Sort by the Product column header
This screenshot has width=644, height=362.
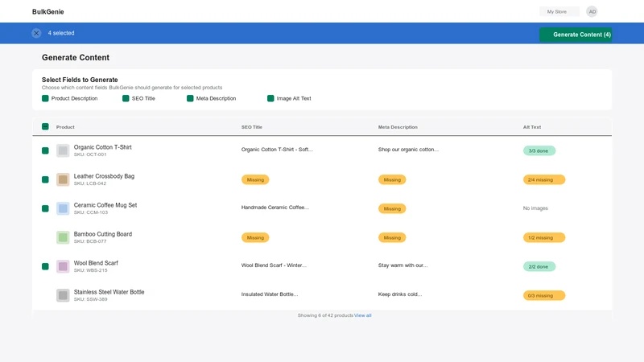[65, 127]
